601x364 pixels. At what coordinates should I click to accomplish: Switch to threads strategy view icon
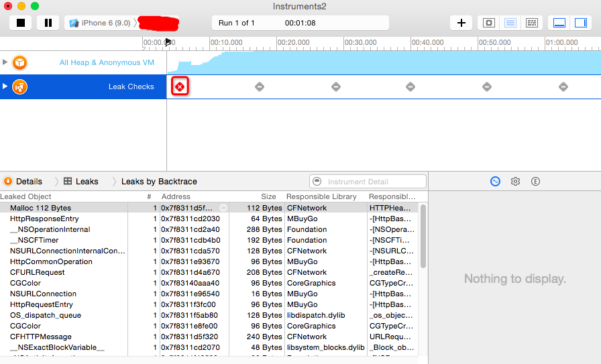pos(532,23)
